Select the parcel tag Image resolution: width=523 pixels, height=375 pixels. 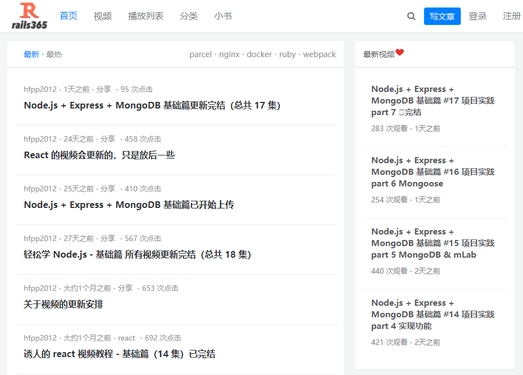tap(200, 54)
